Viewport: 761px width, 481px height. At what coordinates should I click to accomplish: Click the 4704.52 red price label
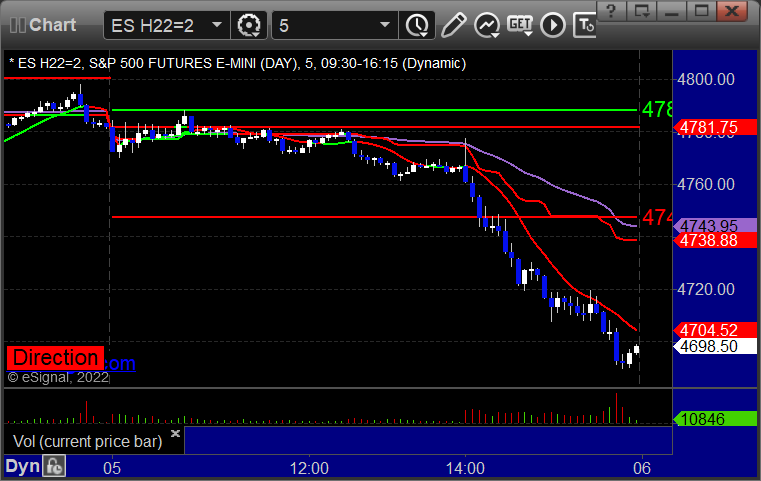coord(715,330)
